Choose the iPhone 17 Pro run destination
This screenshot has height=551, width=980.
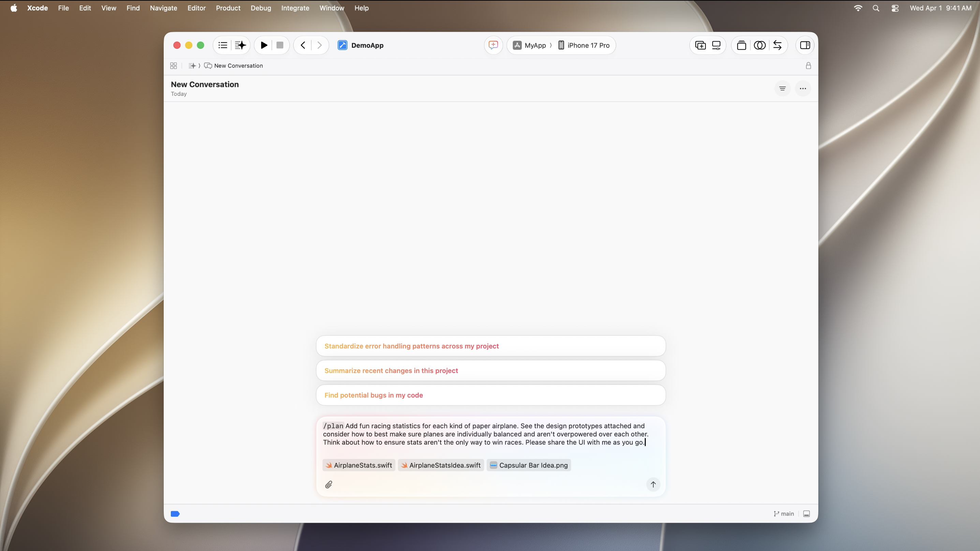584,45
